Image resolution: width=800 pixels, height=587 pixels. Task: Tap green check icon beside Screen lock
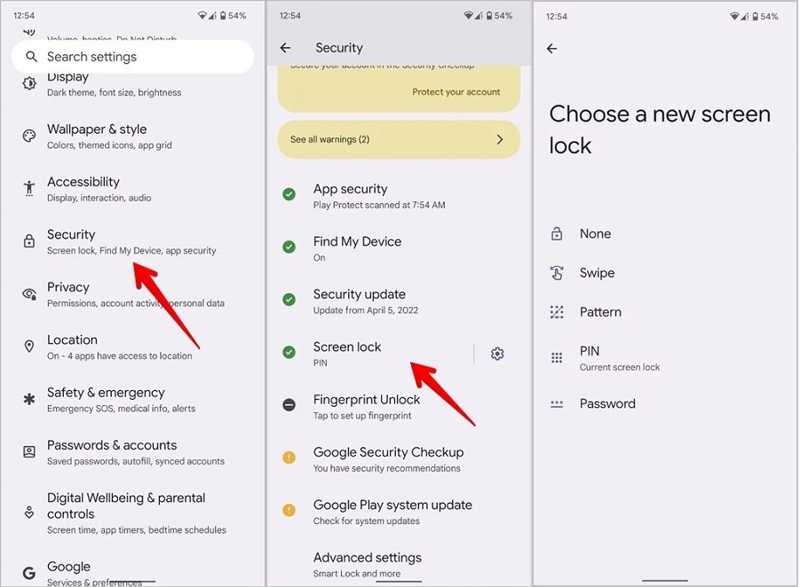click(289, 352)
